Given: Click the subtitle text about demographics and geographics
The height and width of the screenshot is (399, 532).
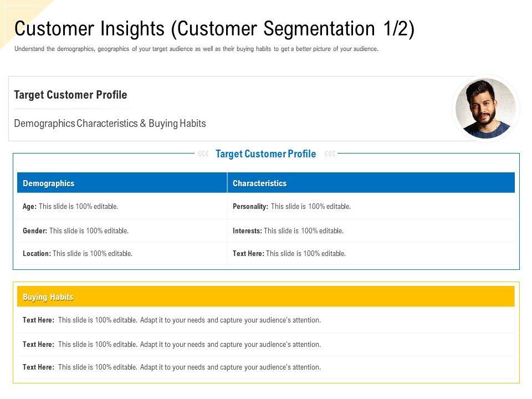Looking at the screenshot, I should tap(196, 49).
